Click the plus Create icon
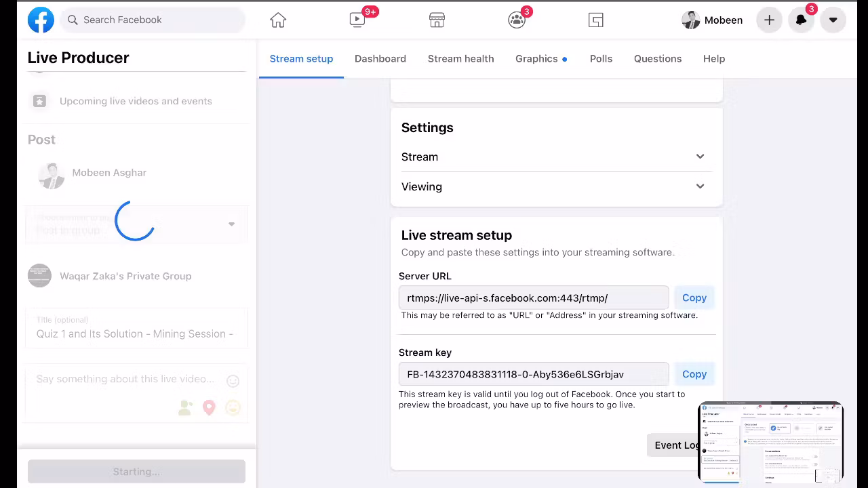868x488 pixels. point(769,20)
